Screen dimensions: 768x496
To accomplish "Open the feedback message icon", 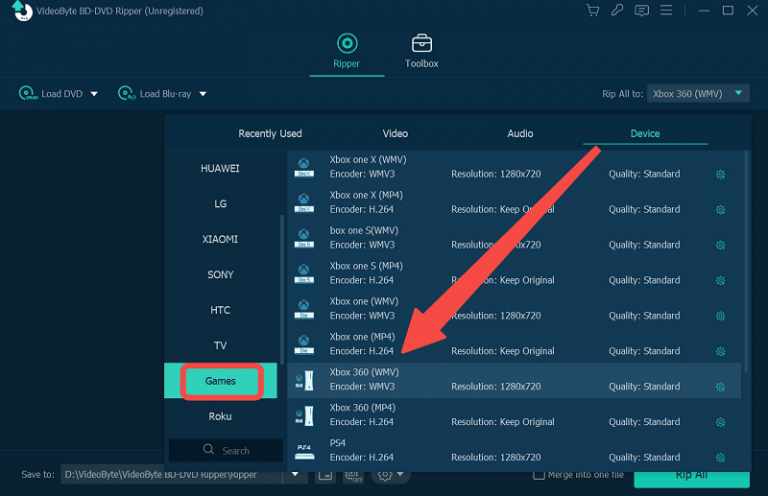I will click(x=642, y=10).
